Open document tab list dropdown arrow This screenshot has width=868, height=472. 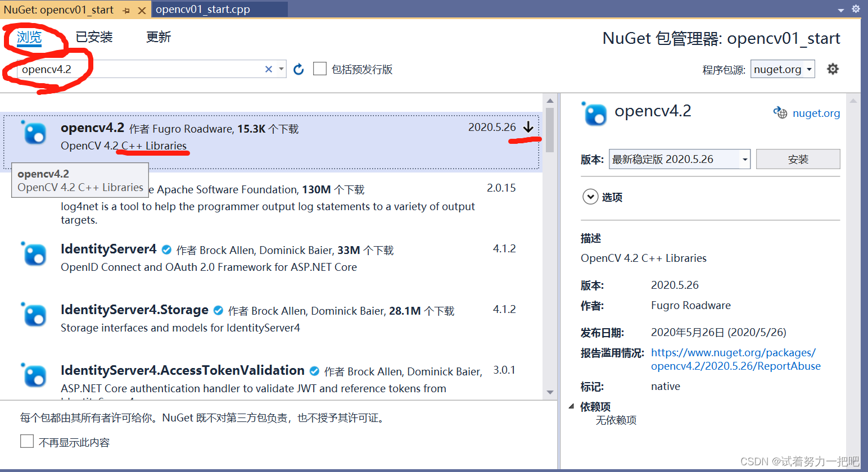841,10
